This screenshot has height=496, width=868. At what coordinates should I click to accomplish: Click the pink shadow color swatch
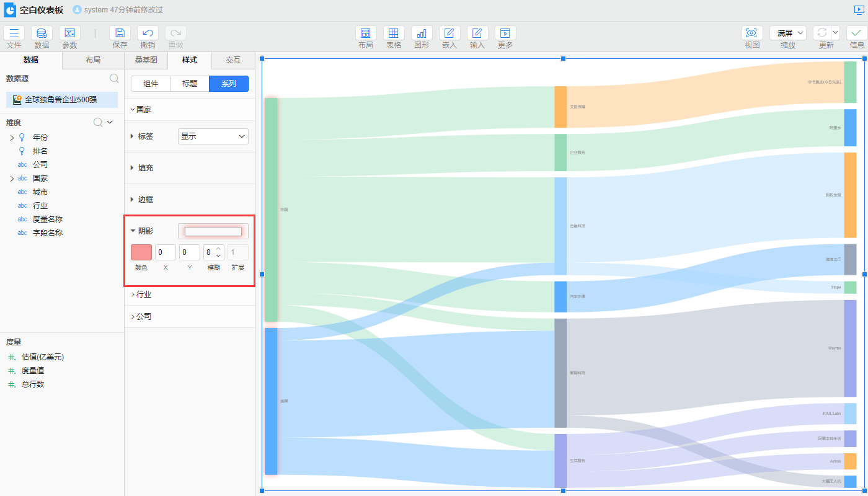point(141,252)
